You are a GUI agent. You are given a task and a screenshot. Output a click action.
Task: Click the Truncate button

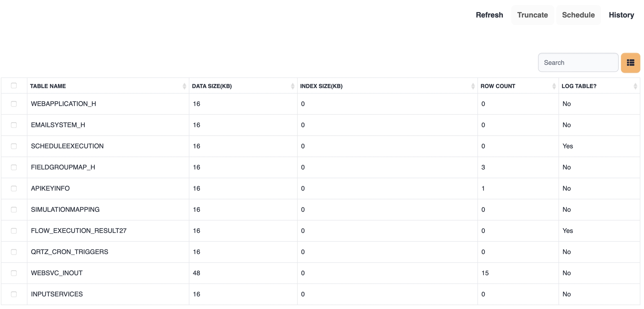pos(532,15)
